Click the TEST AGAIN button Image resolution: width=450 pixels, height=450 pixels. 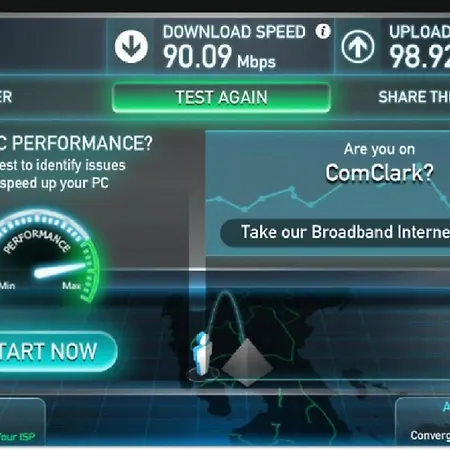point(221,98)
